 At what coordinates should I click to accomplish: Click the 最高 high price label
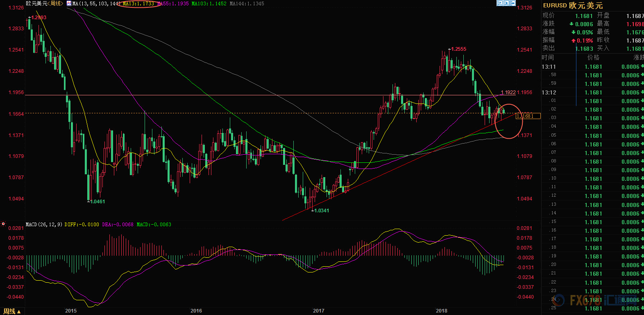coord(603,24)
